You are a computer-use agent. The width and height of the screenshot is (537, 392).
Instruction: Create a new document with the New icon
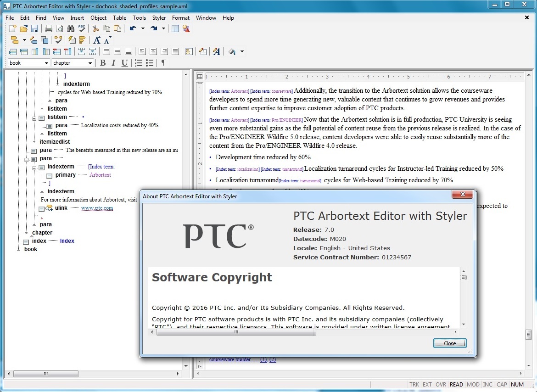pyautogui.click(x=13, y=29)
